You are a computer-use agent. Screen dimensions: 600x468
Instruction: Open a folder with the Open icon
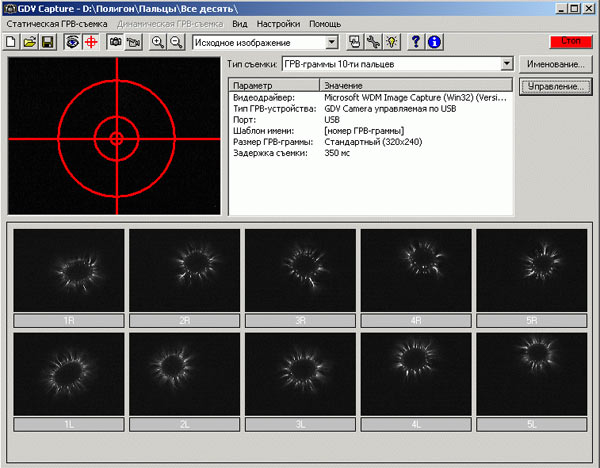(29, 42)
